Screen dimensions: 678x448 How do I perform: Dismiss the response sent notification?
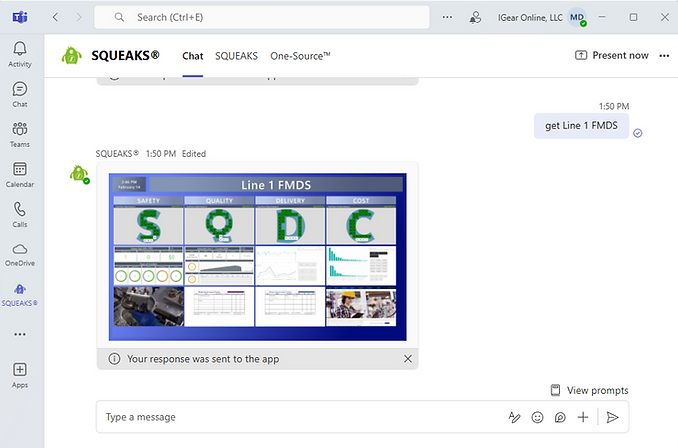pyautogui.click(x=407, y=358)
